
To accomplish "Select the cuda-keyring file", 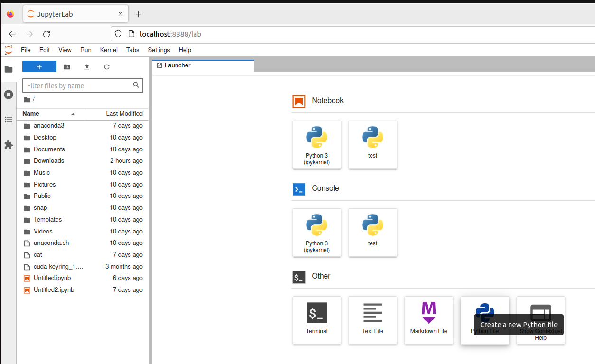I will click(83, 266).
